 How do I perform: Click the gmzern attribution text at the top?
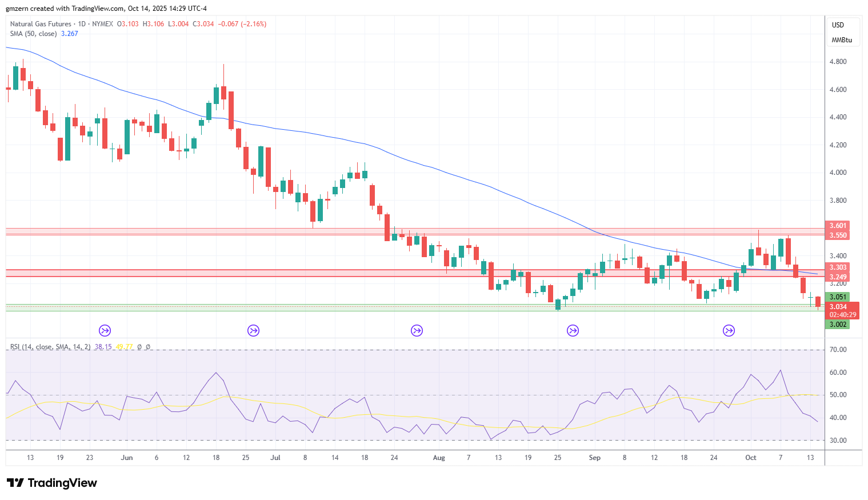click(x=106, y=9)
